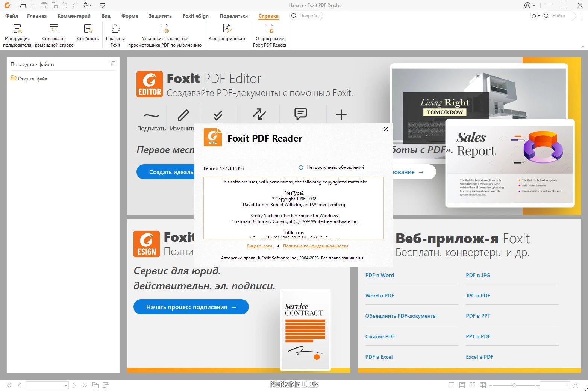Switch to single page view in status bar
This screenshot has height=391, width=588.
pyautogui.click(x=452, y=385)
